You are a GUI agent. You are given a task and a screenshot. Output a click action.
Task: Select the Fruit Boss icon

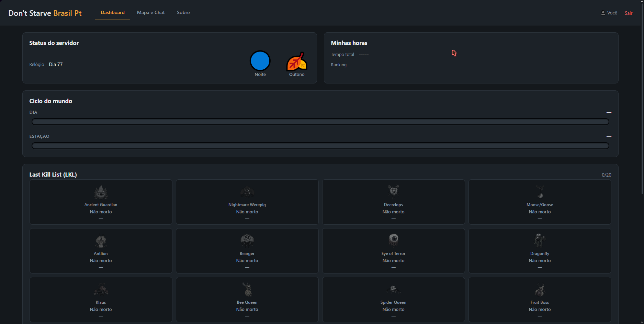coord(540,290)
